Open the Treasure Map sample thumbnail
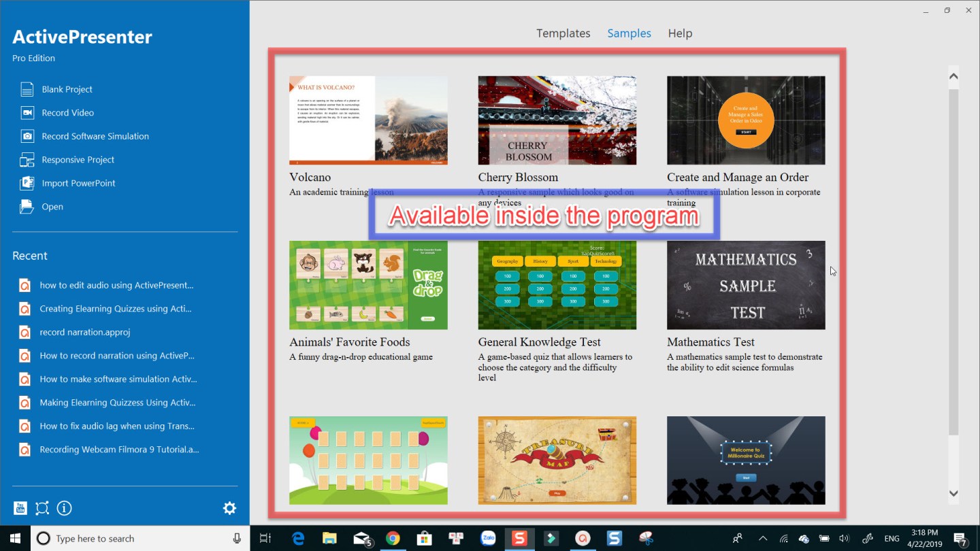Viewport: 980px width, 551px height. pyautogui.click(x=557, y=461)
